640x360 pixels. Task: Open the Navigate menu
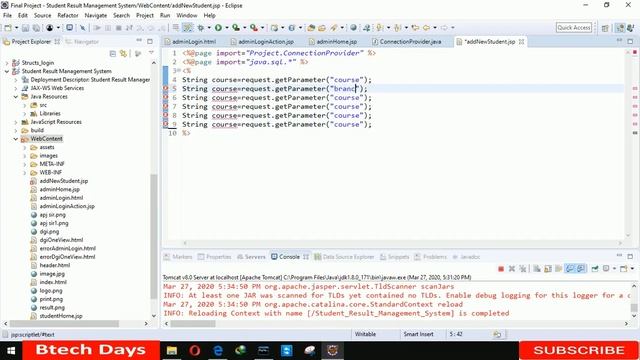point(96,16)
